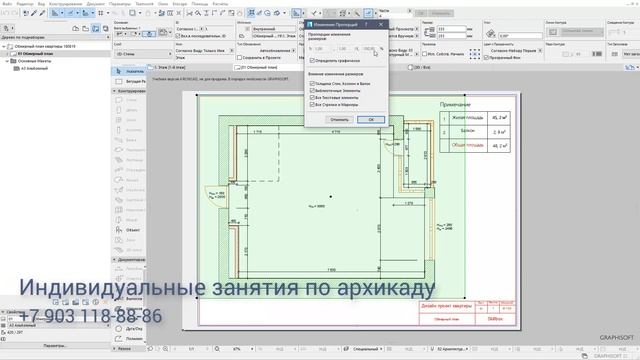Click the angle rotation icon in info box

coord(491,33)
